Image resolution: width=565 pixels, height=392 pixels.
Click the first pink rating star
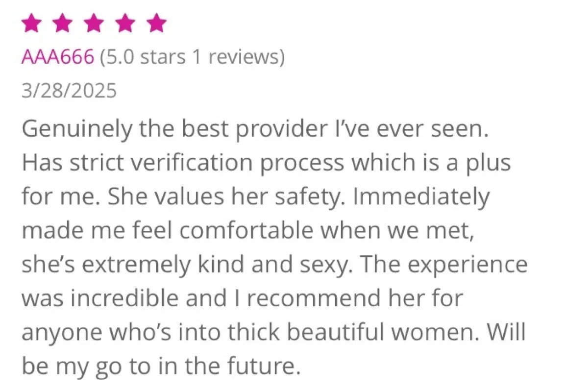31,23
